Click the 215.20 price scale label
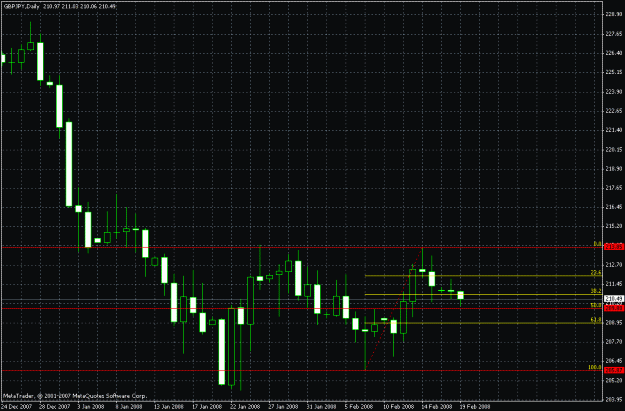The width and height of the screenshot is (625, 411). pyautogui.click(x=613, y=226)
